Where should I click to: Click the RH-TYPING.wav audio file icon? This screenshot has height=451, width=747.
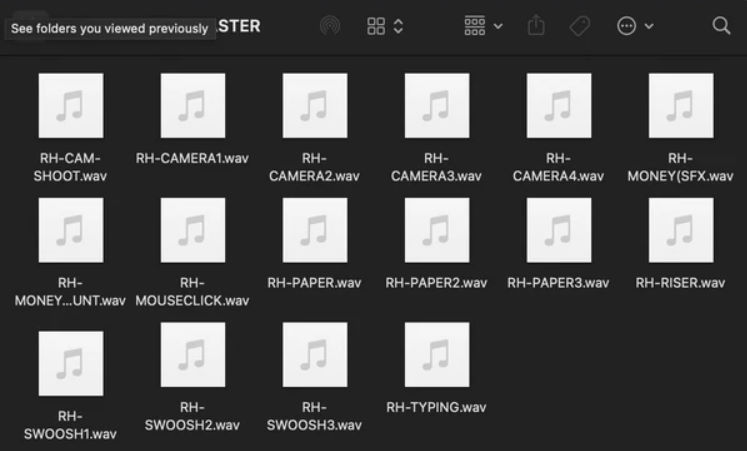pos(437,354)
